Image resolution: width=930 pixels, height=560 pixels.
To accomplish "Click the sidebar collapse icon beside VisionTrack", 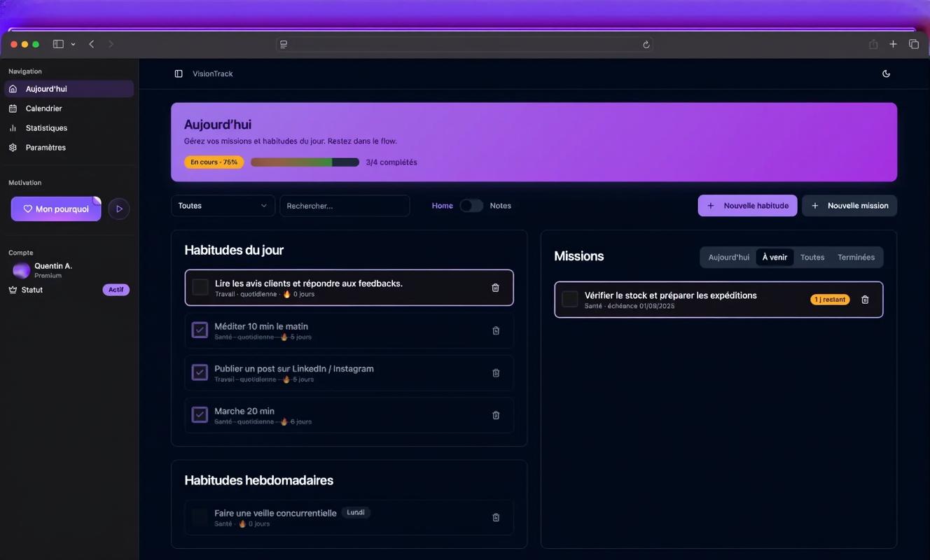I will [x=179, y=73].
